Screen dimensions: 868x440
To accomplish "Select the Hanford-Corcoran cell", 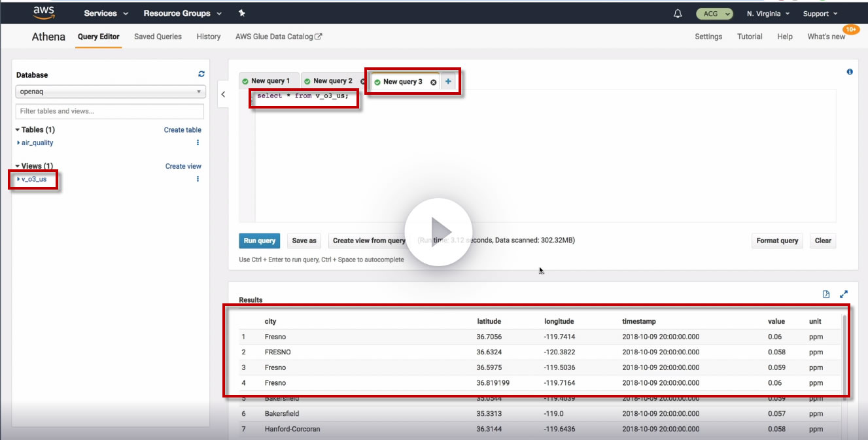I will [x=292, y=429].
